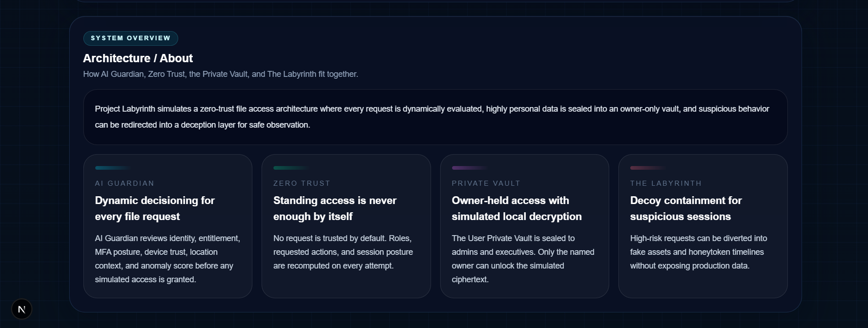Select the AI GUARDIAN card label
868x328 pixels.
[125, 183]
